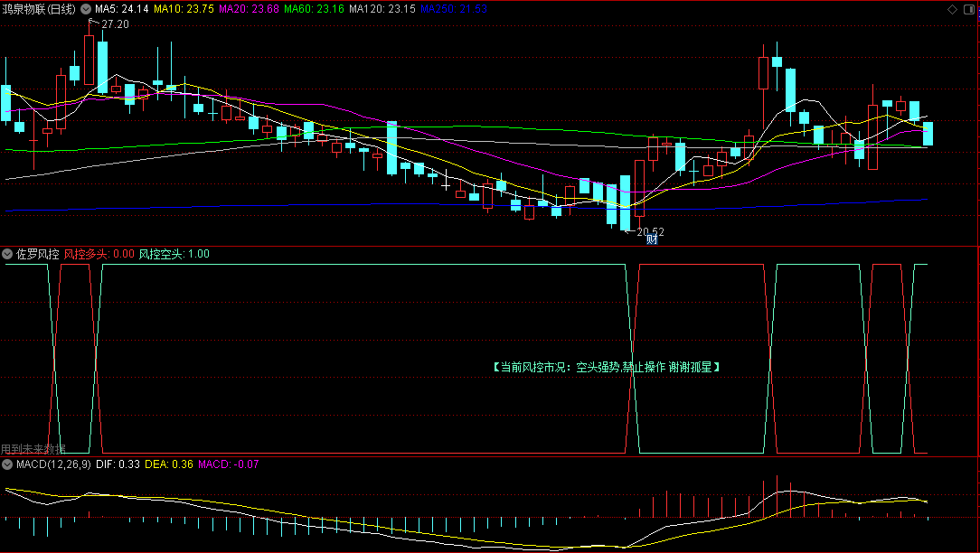Click the 27.20 high price label

pos(115,23)
